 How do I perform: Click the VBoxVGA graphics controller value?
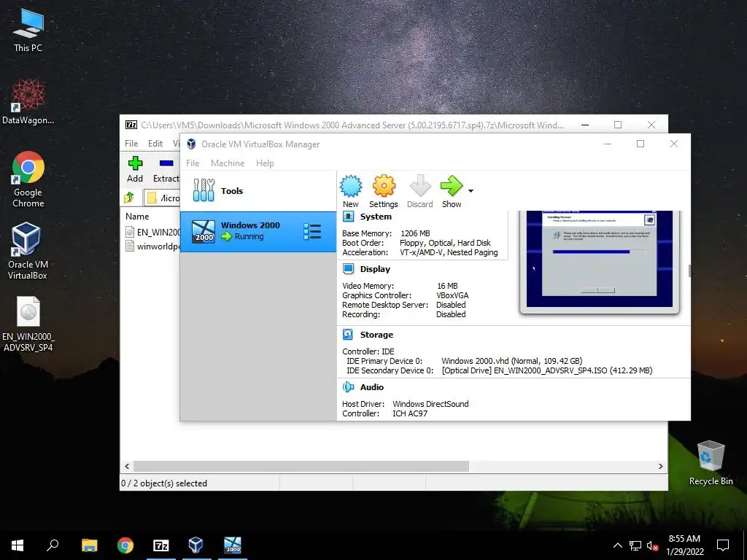tap(452, 295)
